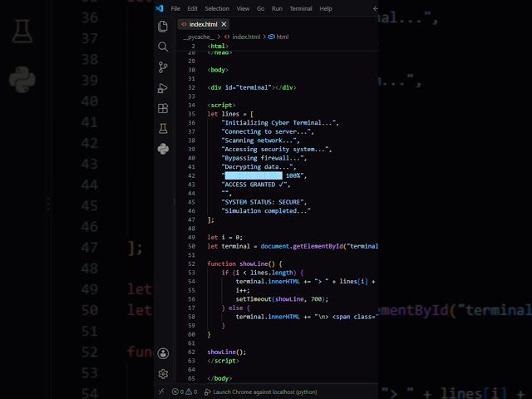Click the "Scanning network..." string
This screenshot has height=399, width=532.
pyautogui.click(x=260, y=140)
